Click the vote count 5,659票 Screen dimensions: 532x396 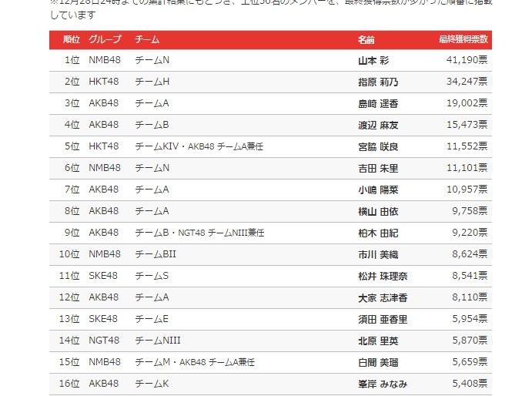[x=470, y=361]
